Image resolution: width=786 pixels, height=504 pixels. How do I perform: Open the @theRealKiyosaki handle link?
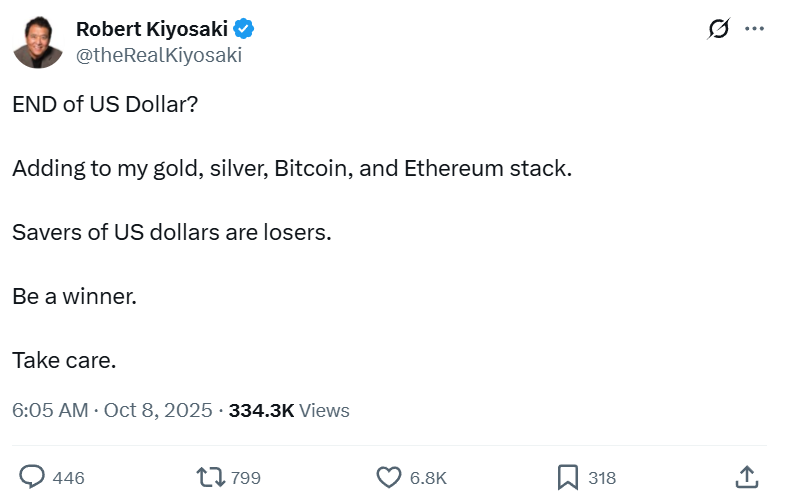(159, 56)
